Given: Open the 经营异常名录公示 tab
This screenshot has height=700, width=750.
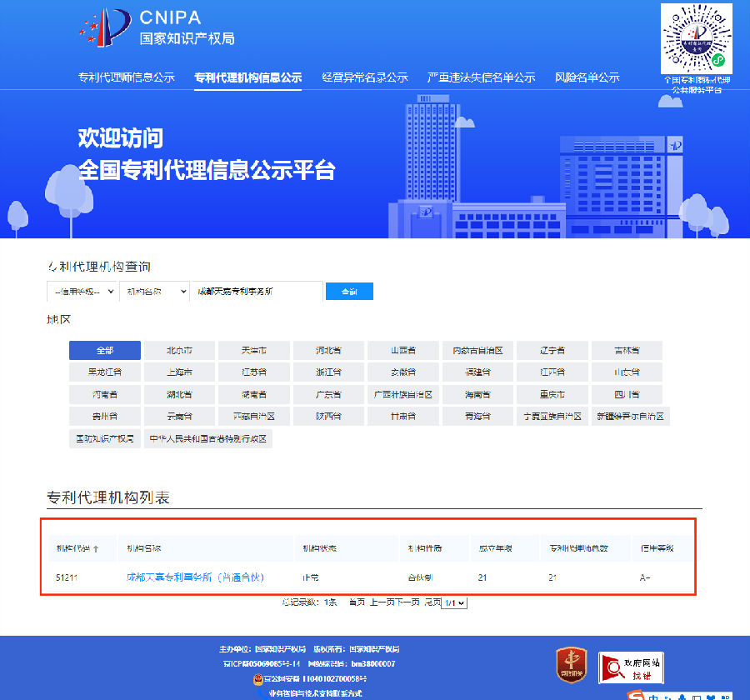Looking at the screenshot, I should coord(364,77).
